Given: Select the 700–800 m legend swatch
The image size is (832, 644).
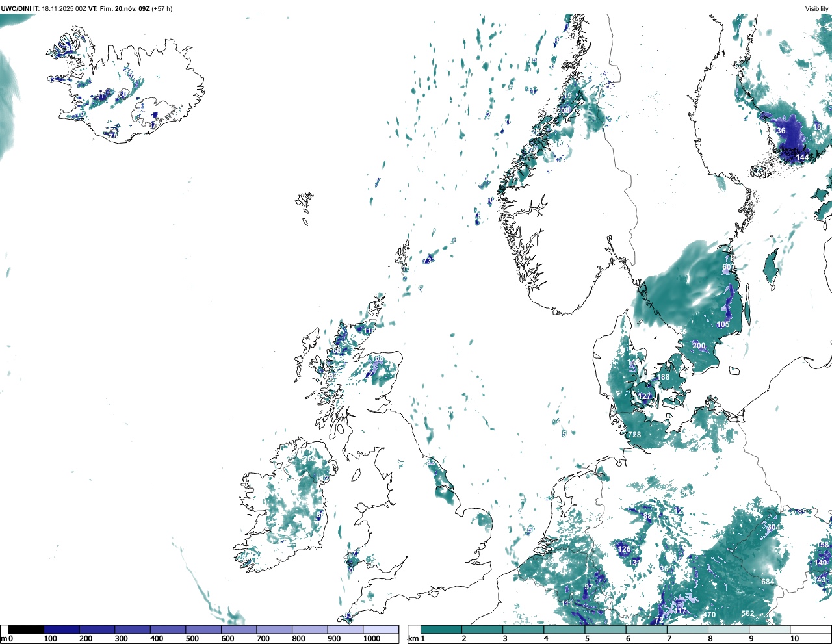Looking at the screenshot, I should click(x=274, y=629).
